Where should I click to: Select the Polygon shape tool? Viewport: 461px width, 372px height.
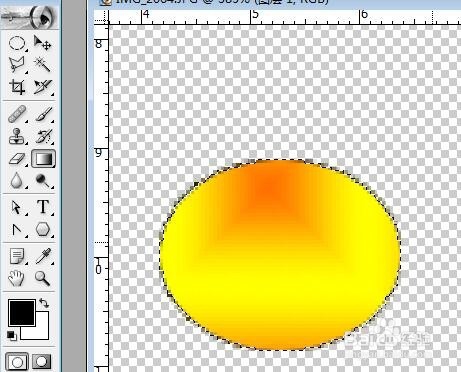pos(43,230)
